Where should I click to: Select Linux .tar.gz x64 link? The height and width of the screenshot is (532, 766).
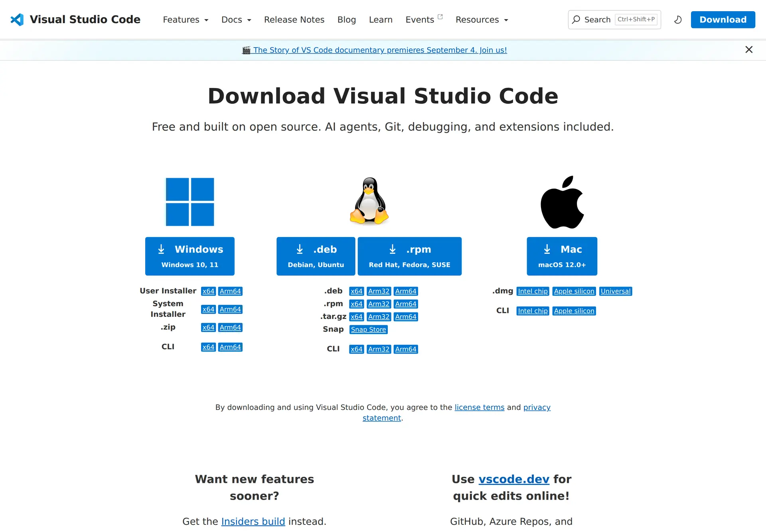pyautogui.click(x=357, y=317)
